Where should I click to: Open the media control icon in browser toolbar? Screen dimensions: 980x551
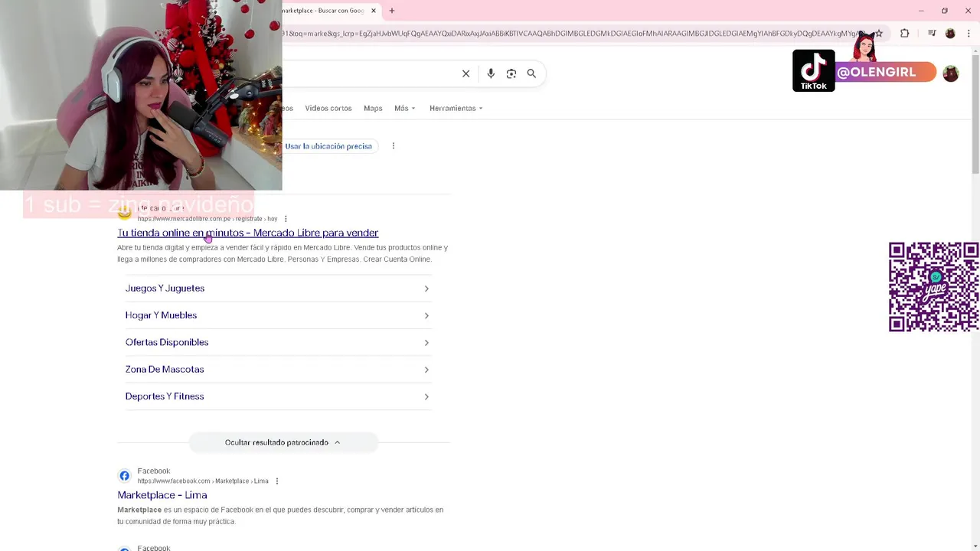pos(932,34)
